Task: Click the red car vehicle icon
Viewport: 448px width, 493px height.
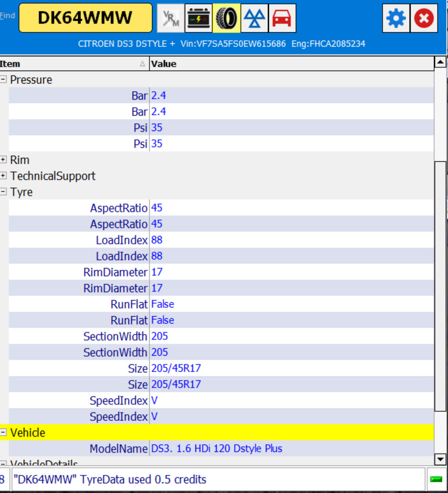Action: [x=282, y=18]
